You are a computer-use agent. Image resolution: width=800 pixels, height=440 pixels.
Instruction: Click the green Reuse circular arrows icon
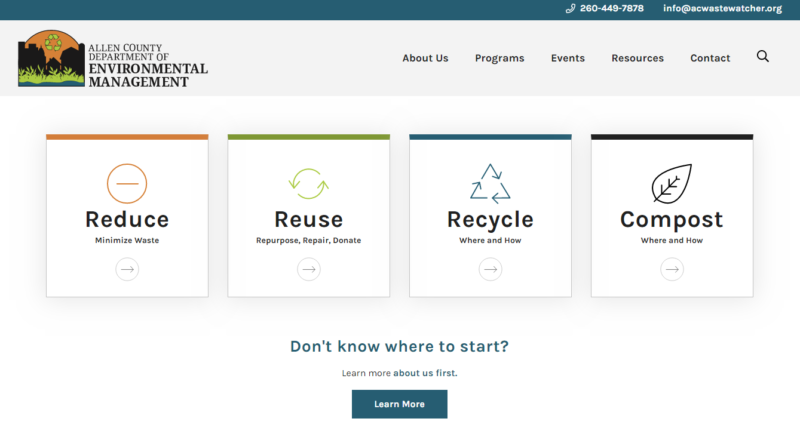(308, 184)
